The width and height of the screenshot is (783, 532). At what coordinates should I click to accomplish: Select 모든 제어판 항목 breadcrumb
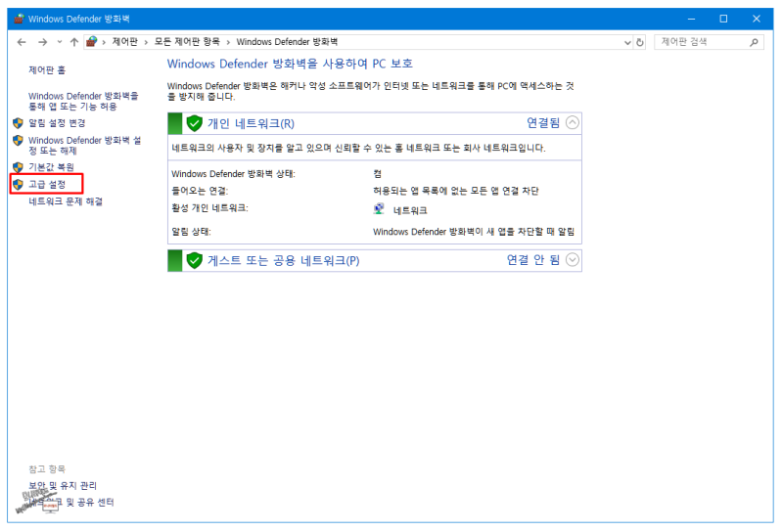coord(187,42)
